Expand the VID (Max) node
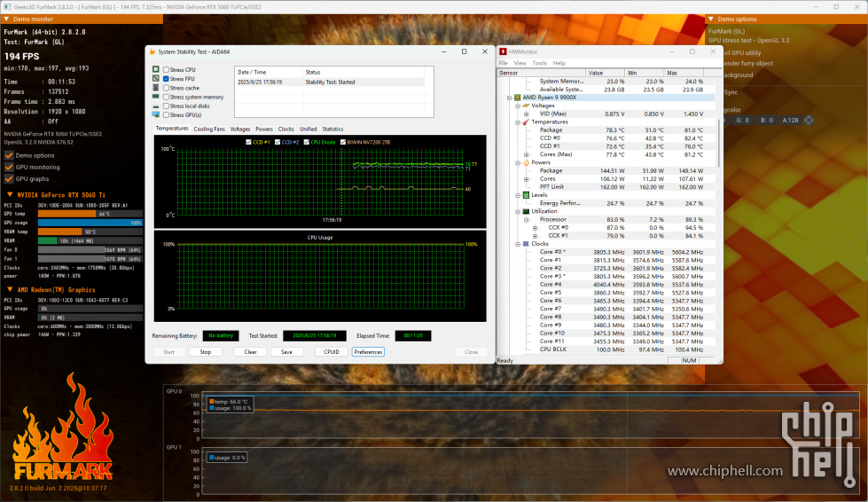 click(527, 114)
